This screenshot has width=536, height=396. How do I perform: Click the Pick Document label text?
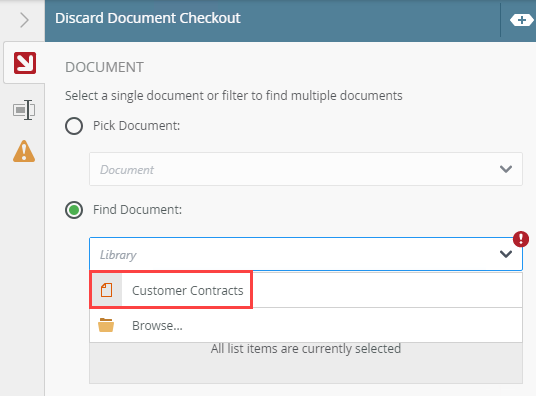pos(136,126)
